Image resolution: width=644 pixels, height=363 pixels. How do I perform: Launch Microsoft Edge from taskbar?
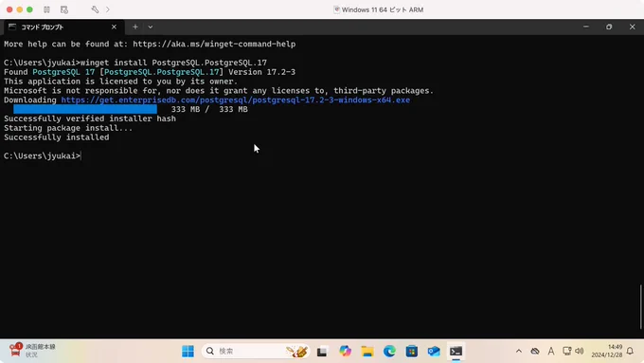(389, 351)
